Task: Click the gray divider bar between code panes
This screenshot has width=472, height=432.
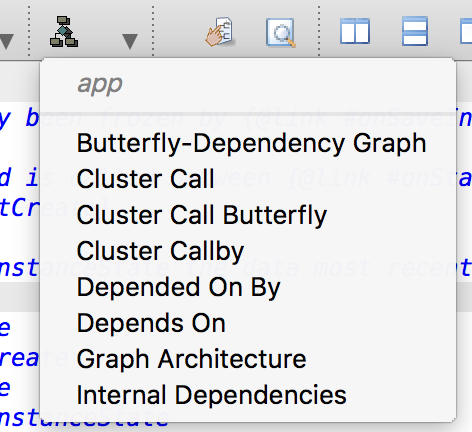Action: (20, 297)
